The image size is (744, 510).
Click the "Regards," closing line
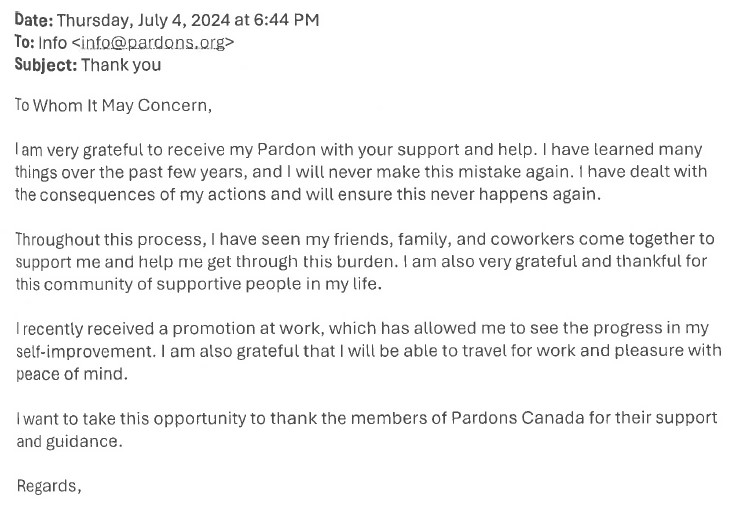pyautogui.click(x=48, y=486)
